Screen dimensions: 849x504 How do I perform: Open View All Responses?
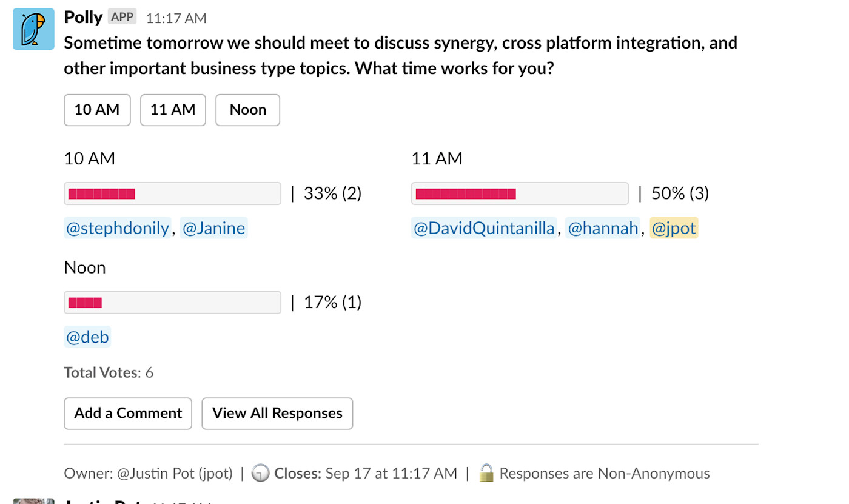tap(277, 413)
